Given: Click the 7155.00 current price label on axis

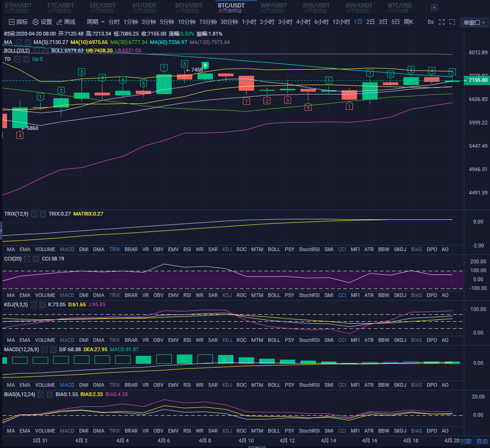Looking at the screenshot, I should (x=477, y=80).
